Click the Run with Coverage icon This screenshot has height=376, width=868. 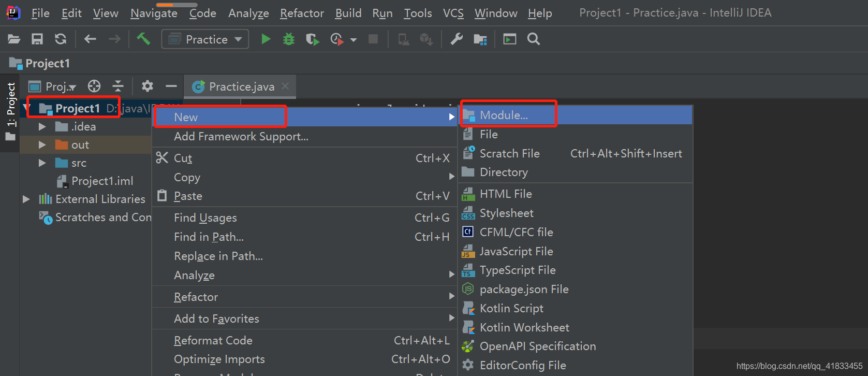pyautogui.click(x=312, y=39)
